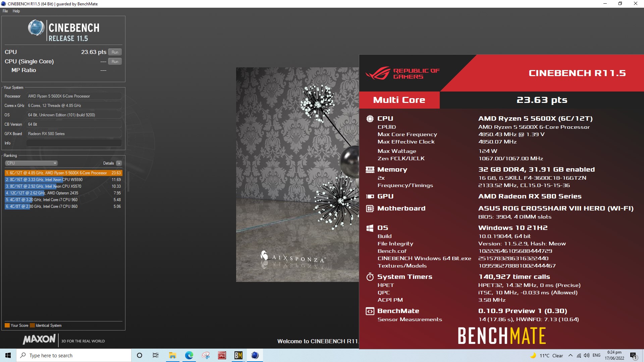Open ROG CPU-Z from taskbar
Screen dimensions: 644x362
tap(222, 355)
